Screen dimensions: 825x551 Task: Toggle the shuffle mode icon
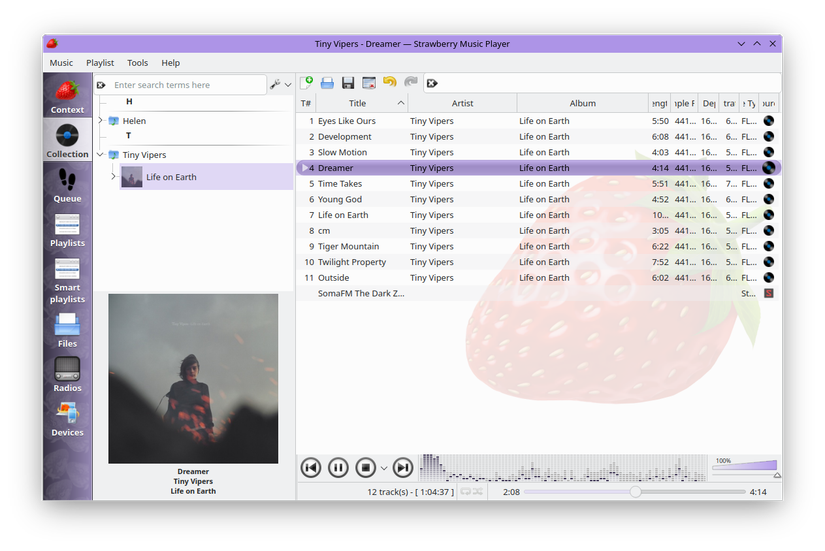tap(478, 492)
